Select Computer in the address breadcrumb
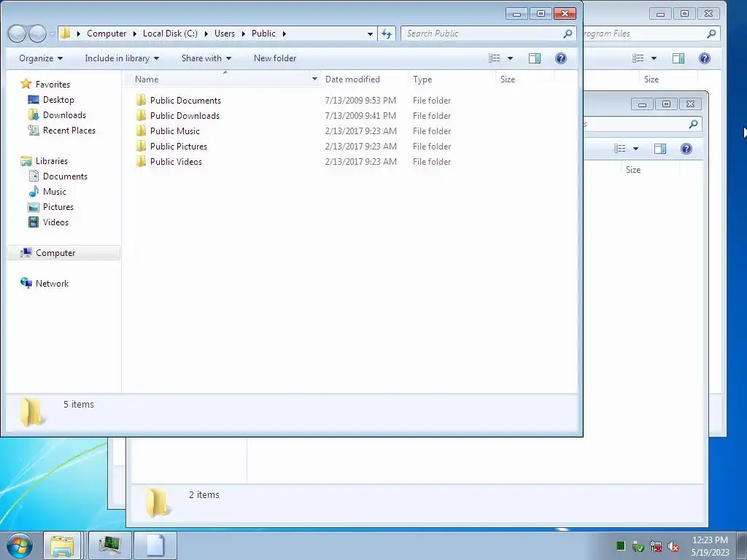The width and height of the screenshot is (747, 560). click(x=107, y=34)
